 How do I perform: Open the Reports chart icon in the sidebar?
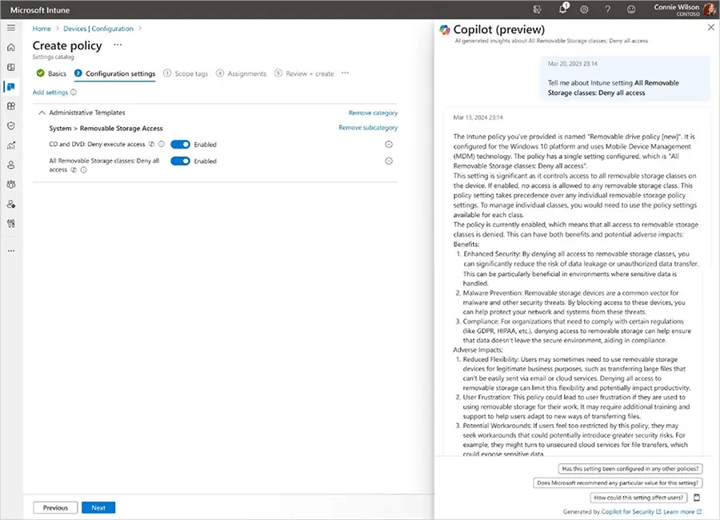11,145
